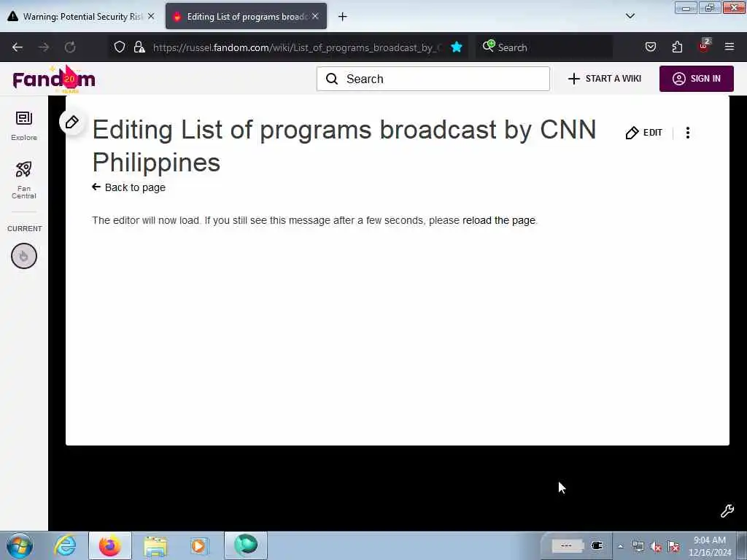Open the Explore sidebar menu
This screenshot has width=747, height=560.
point(24,125)
